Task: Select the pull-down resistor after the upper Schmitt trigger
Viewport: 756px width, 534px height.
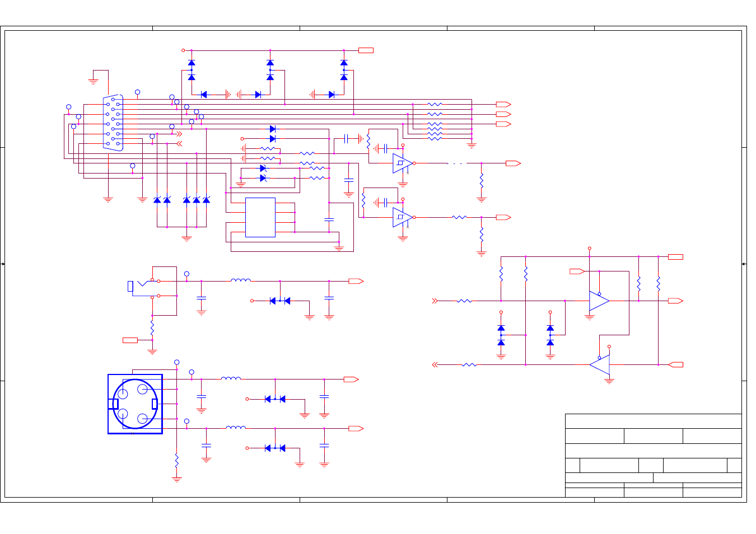Action: click(x=482, y=181)
